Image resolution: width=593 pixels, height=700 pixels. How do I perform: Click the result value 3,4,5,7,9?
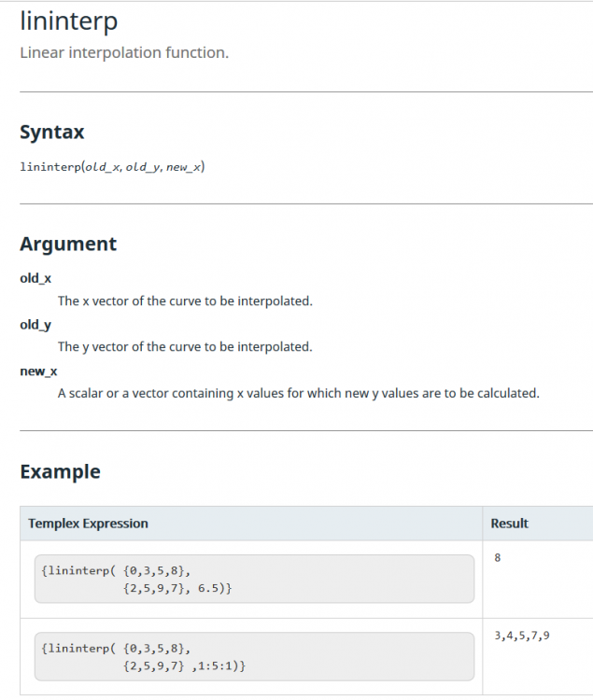click(x=522, y=636)
